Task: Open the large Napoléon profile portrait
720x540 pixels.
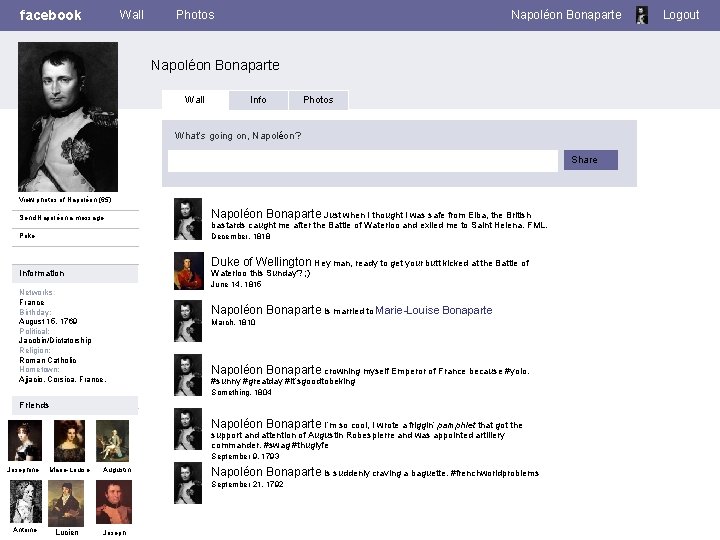Action: (x=68, y=117)
